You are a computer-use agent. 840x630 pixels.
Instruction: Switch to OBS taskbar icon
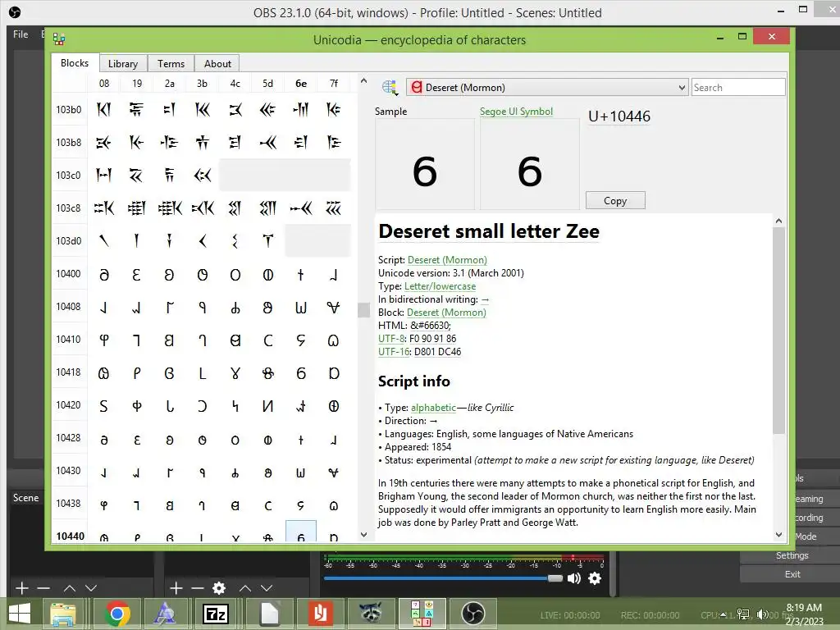point(473,614)
